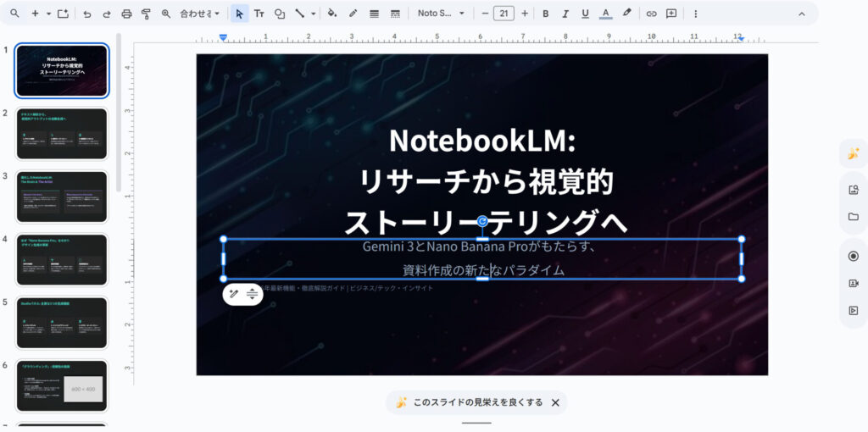Click the magic wand button below text box

234,294
